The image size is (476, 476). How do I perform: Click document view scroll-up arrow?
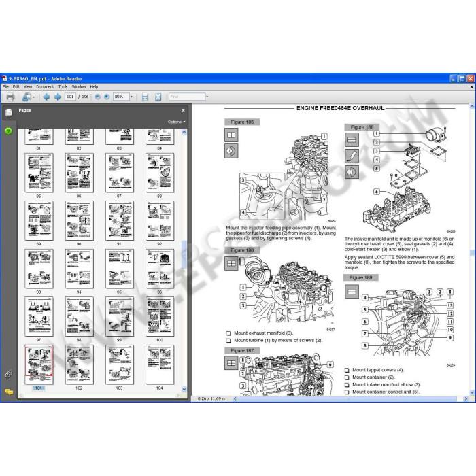(x=472, y=107)
